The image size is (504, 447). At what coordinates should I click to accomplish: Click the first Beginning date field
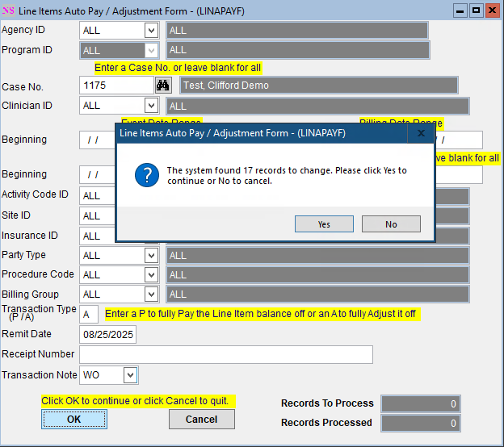point(97,140)
